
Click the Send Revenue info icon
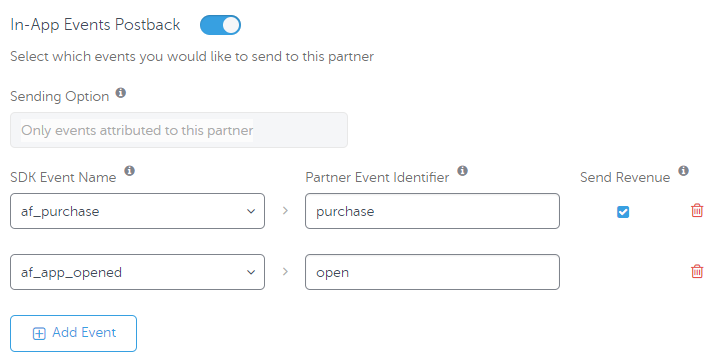coord(683,171)
